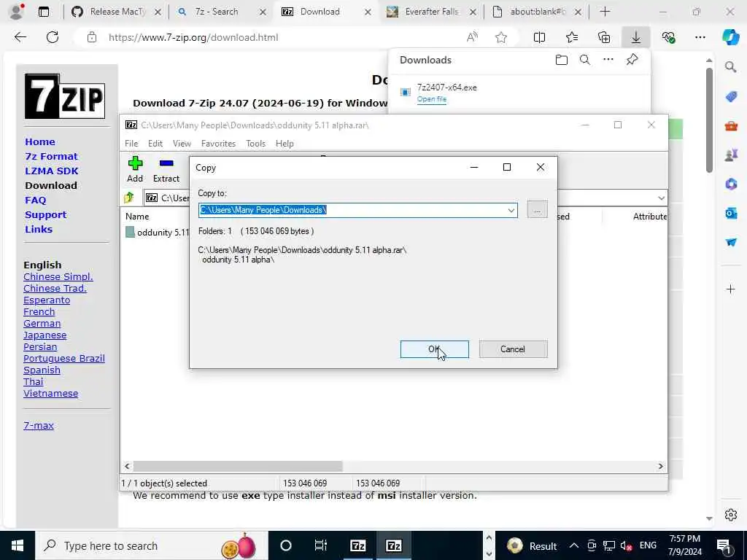Viewport: 747px width, 560px height.
Task: Open Edge settings and more menu
Action: (700, 37)
